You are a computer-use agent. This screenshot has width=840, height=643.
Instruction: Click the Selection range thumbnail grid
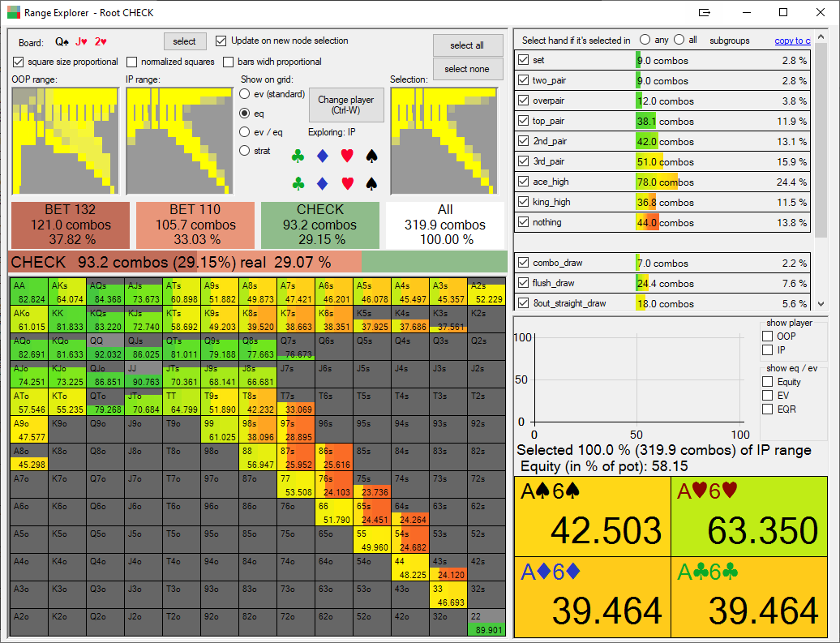point(444,141)
